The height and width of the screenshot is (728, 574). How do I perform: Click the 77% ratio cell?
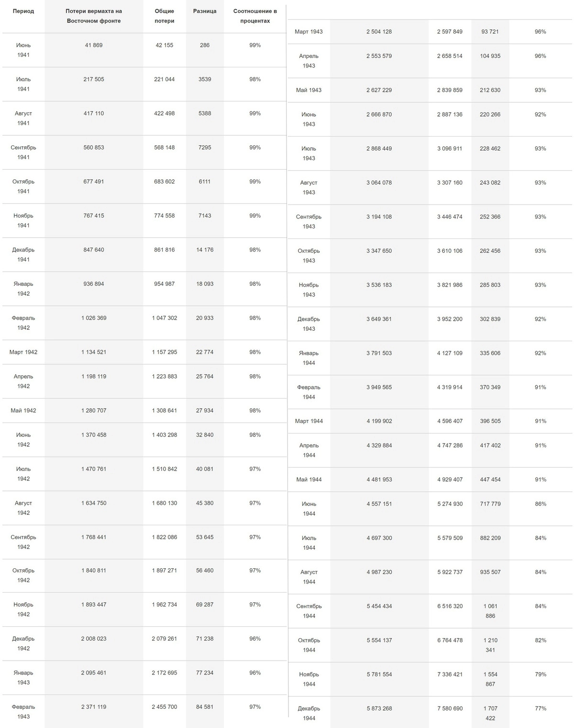(541, 708)
